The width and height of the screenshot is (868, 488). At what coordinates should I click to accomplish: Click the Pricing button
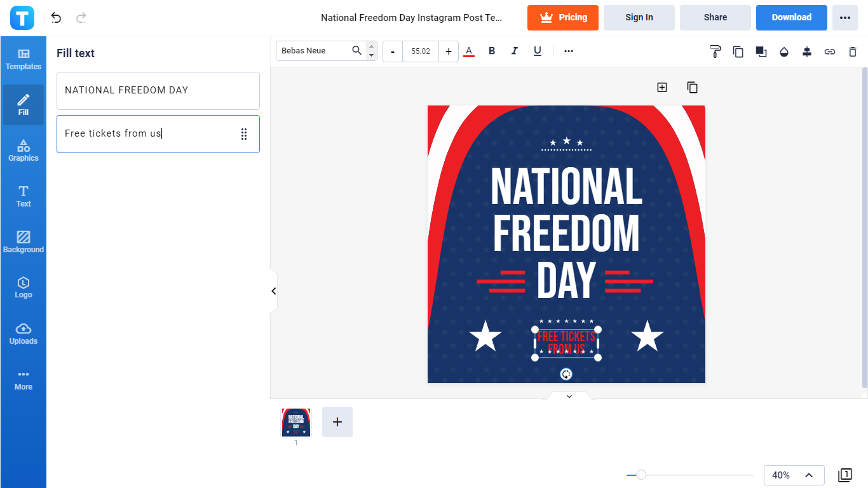click(562, 18)
